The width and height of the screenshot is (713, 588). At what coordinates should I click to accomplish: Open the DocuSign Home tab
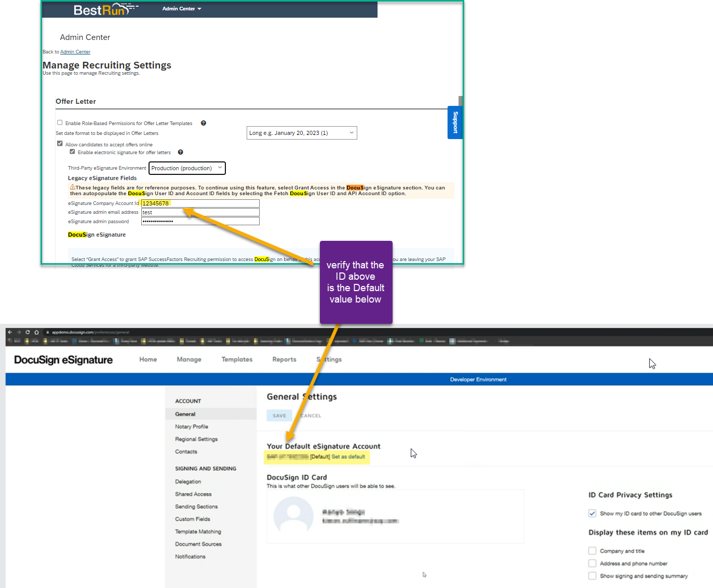[148, 359]
